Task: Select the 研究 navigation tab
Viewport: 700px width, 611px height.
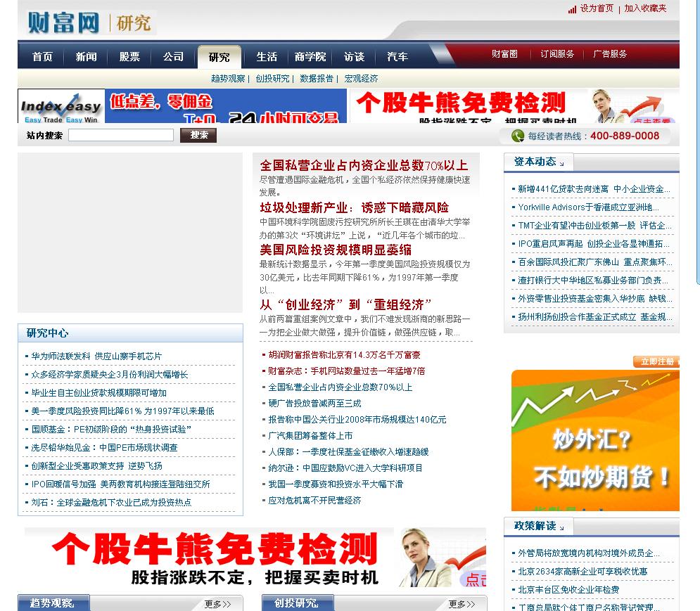Action: [x=219, y=57]
